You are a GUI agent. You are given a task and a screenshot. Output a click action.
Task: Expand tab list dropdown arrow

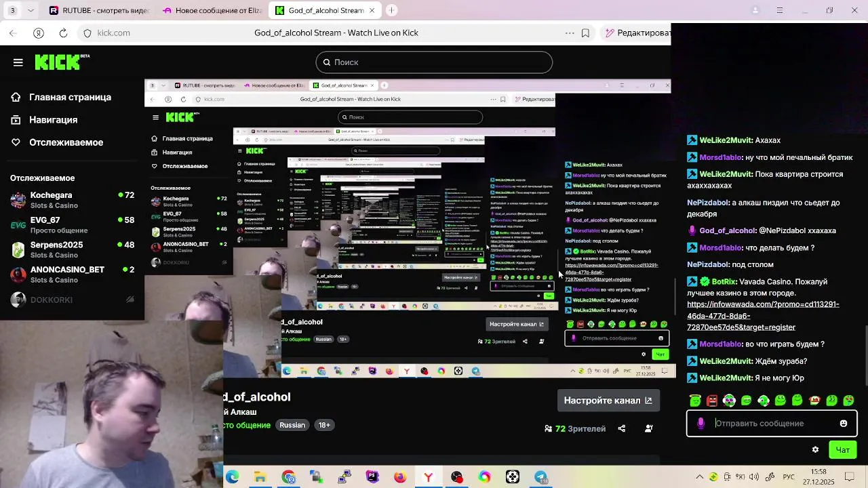(x=29, y=10)
